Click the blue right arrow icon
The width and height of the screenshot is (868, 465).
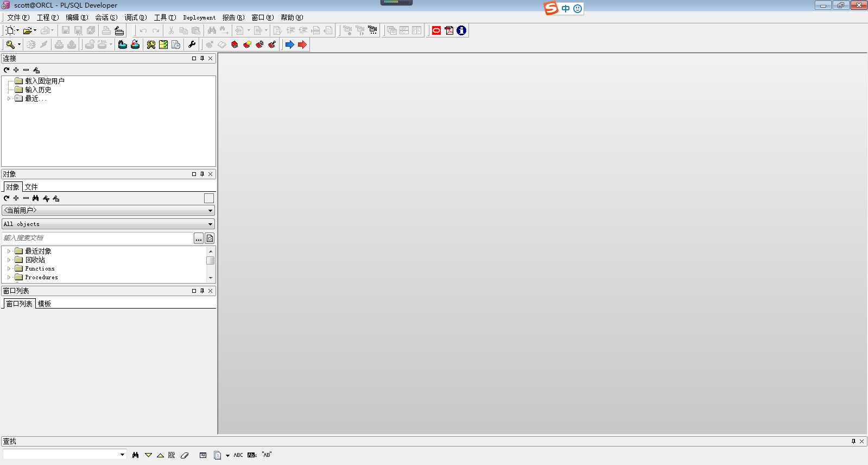[290, 45]
